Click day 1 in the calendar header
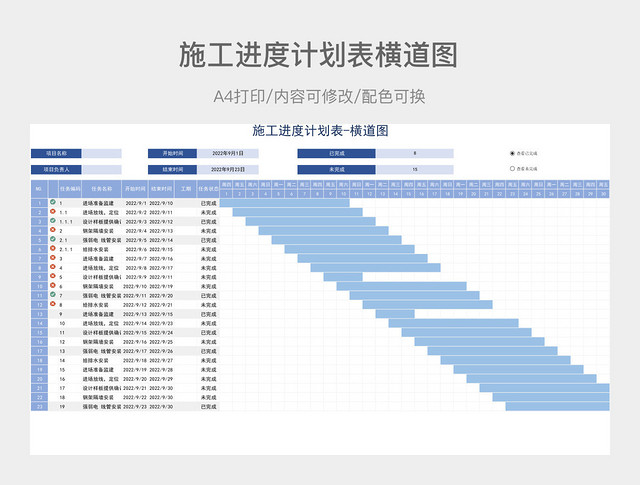 (x=226, y=194)
